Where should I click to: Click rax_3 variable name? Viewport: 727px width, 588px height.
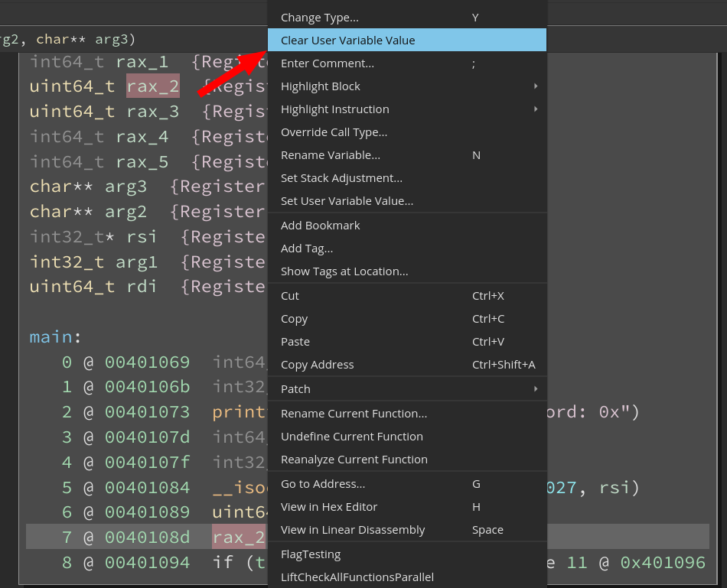153,112
